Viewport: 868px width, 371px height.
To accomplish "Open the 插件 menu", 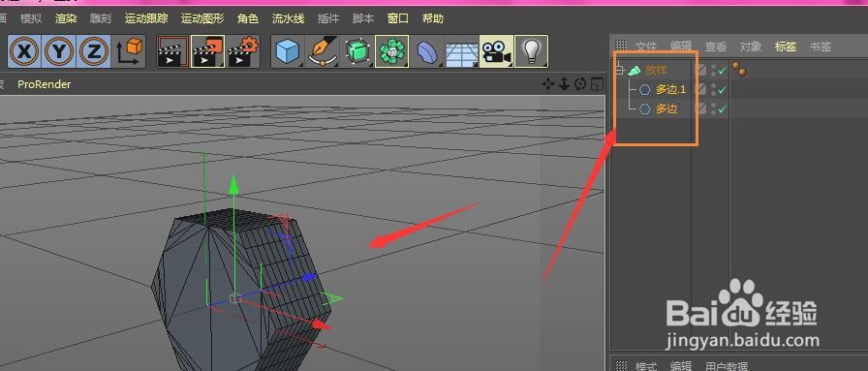I will point(328,18).
